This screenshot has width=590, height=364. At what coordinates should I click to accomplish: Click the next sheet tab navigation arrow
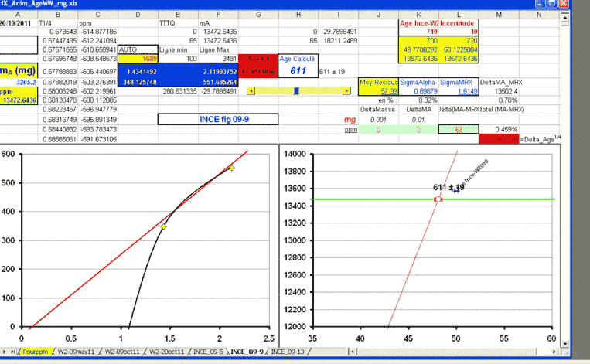(x=4, y=352)
